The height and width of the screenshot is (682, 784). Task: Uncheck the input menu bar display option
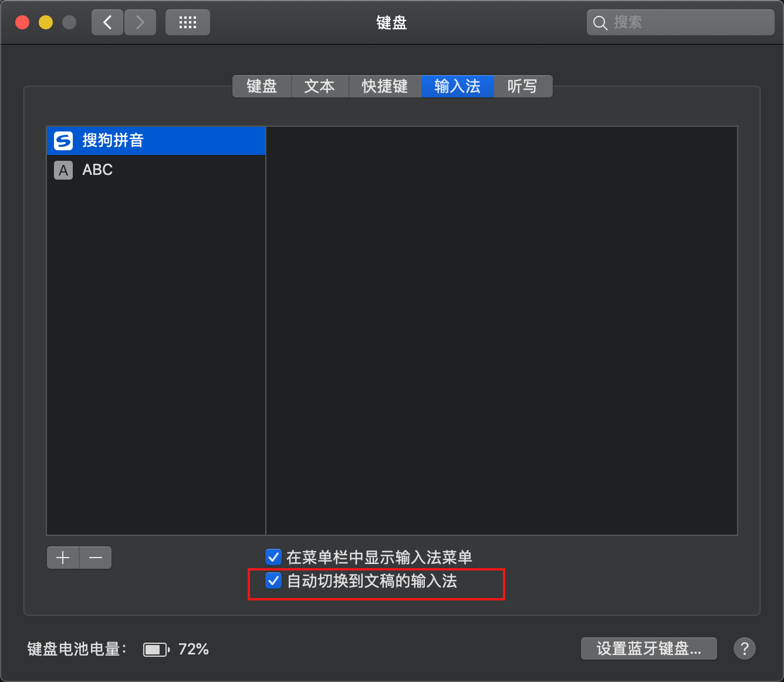(x=273, y=556)
